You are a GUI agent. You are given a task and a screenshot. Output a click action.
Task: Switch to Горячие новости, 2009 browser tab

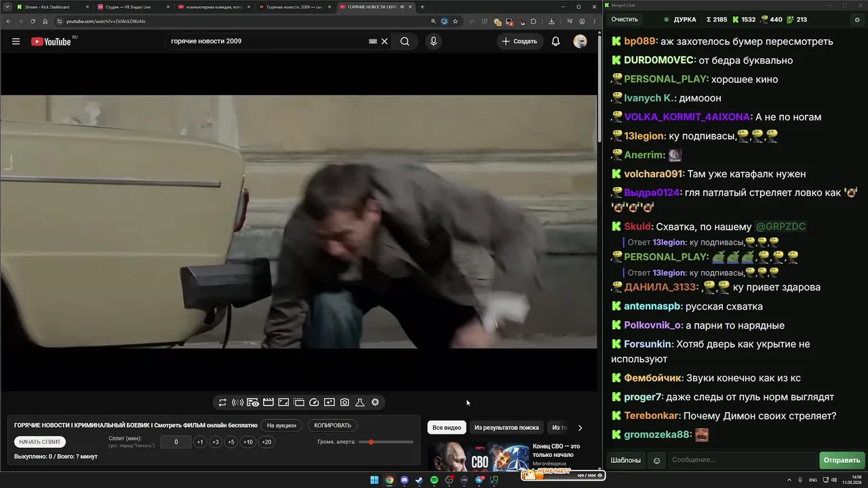(295, 7)
